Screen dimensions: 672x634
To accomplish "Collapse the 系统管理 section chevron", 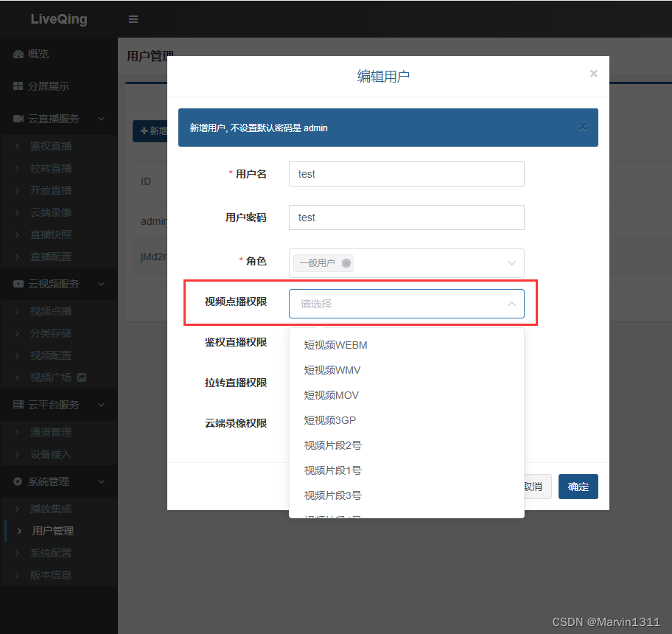I will [x=102, y=481].
